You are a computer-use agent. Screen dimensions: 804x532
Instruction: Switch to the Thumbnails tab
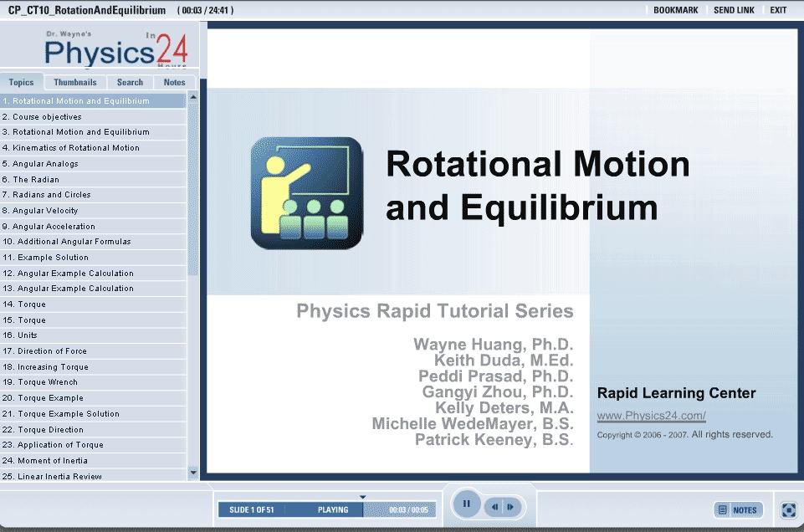tap(75, 83)
